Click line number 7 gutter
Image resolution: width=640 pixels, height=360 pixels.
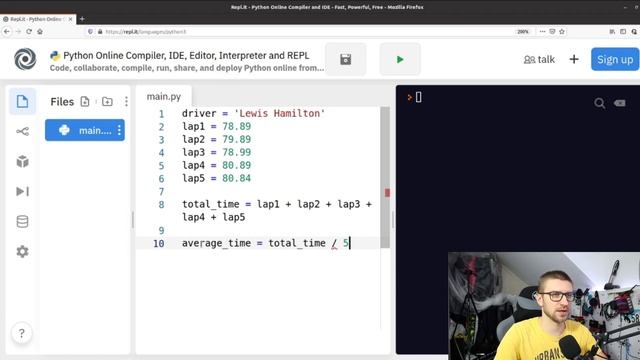161,191
